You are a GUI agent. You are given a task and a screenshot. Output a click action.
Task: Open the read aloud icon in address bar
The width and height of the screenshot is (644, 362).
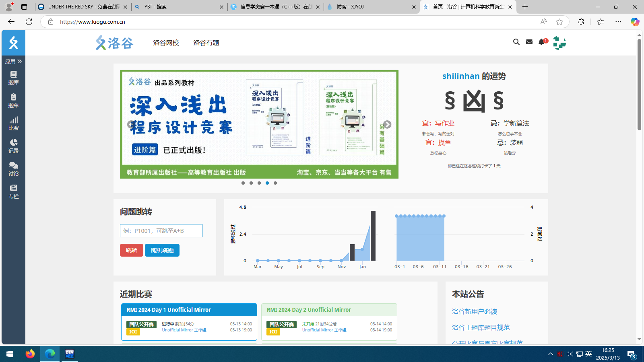[x=543, y=22]
